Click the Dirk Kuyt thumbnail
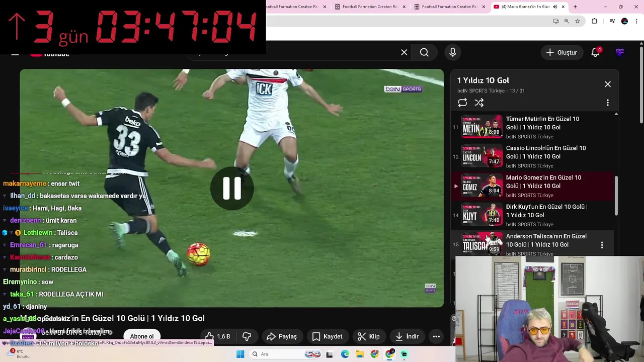This screenshot has height=362, width=644. tap(482, 214)
